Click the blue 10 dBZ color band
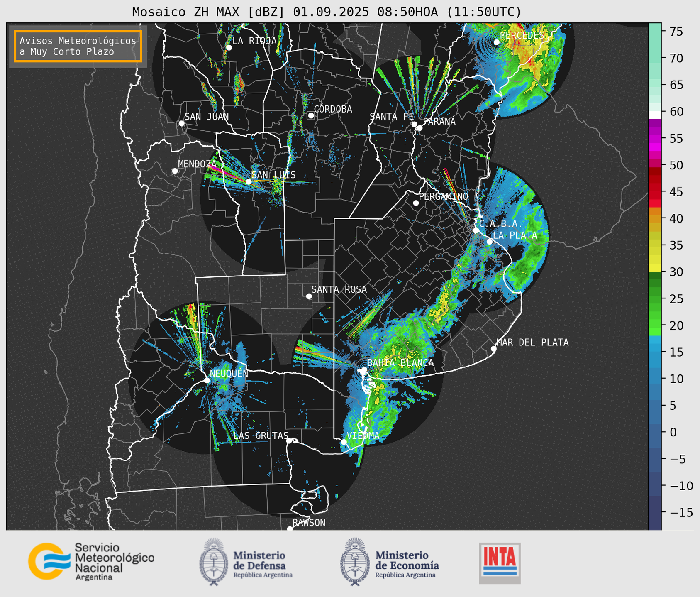The height and width of the screenshot is (597, 700). point(655,379)
